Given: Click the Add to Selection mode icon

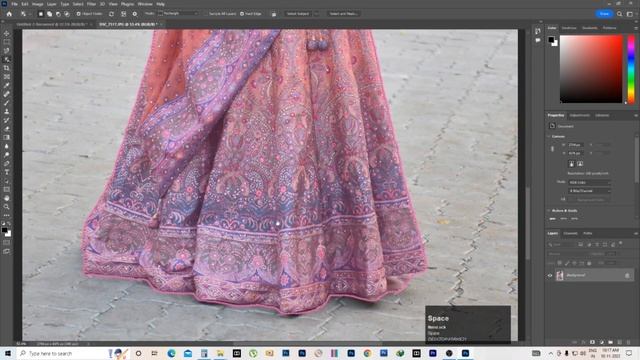Looking at the screenshot, I should pos(49,14).
